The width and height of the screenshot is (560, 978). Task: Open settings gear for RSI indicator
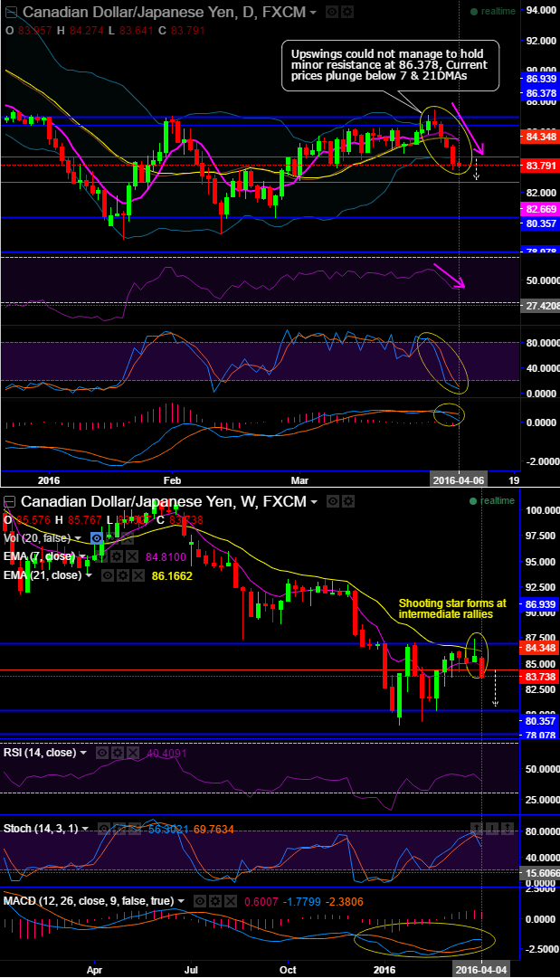click(x=118, y=753)
